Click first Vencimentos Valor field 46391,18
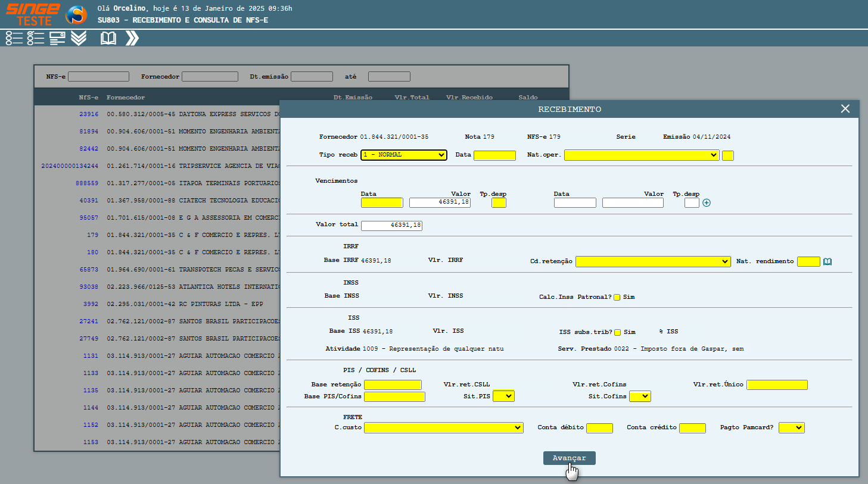 tap(440, 203)
